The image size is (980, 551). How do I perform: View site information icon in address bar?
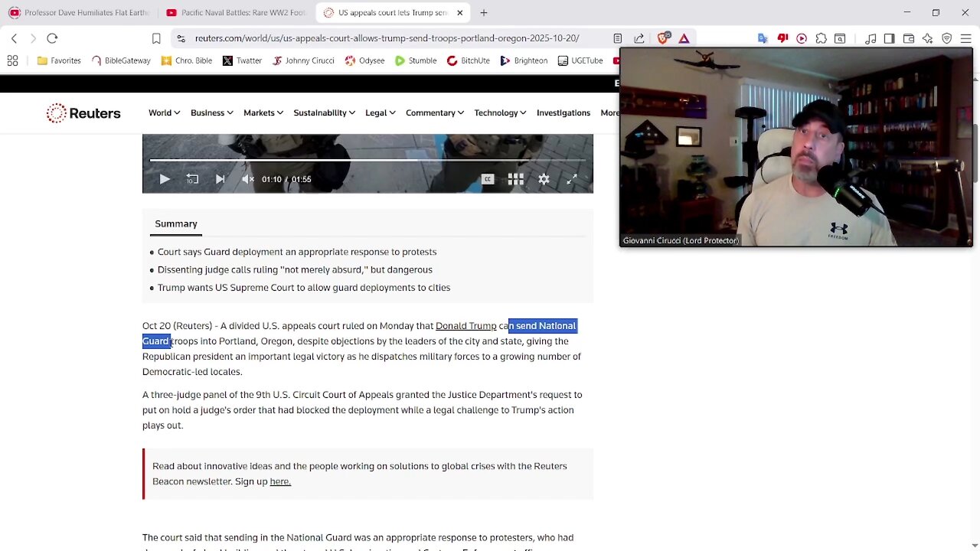(x=180, y=38)
